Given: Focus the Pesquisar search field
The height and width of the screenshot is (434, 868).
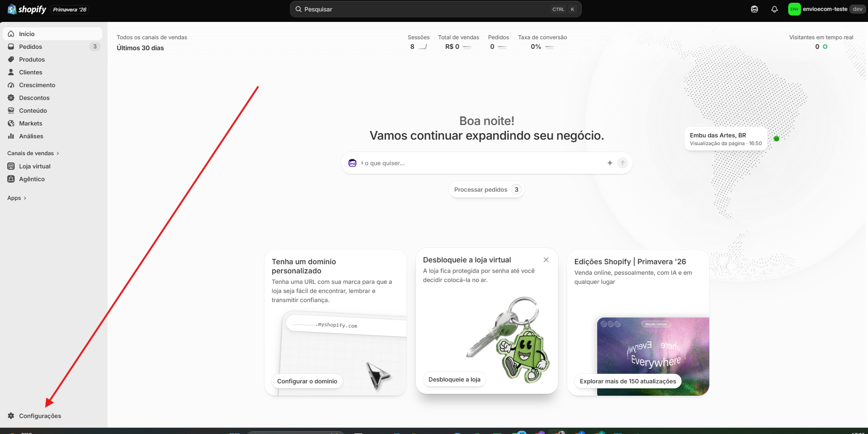Looking at the screenshot, I should pos(435,9).
